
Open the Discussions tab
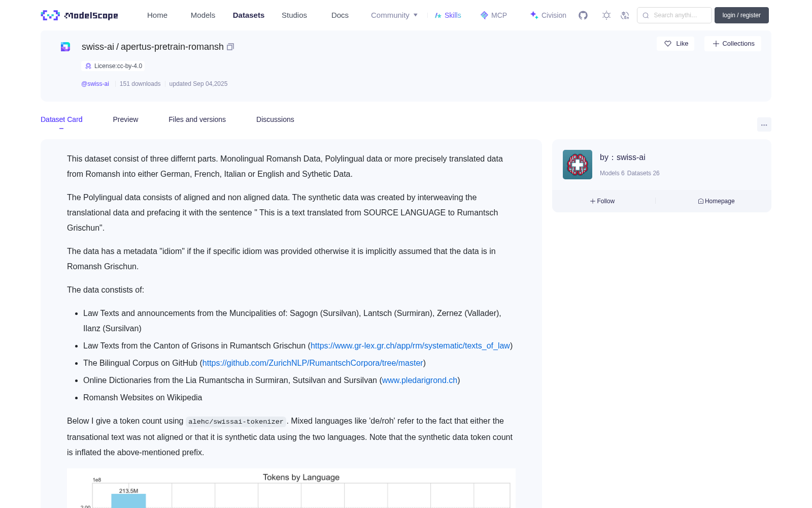tap(275, 119)
